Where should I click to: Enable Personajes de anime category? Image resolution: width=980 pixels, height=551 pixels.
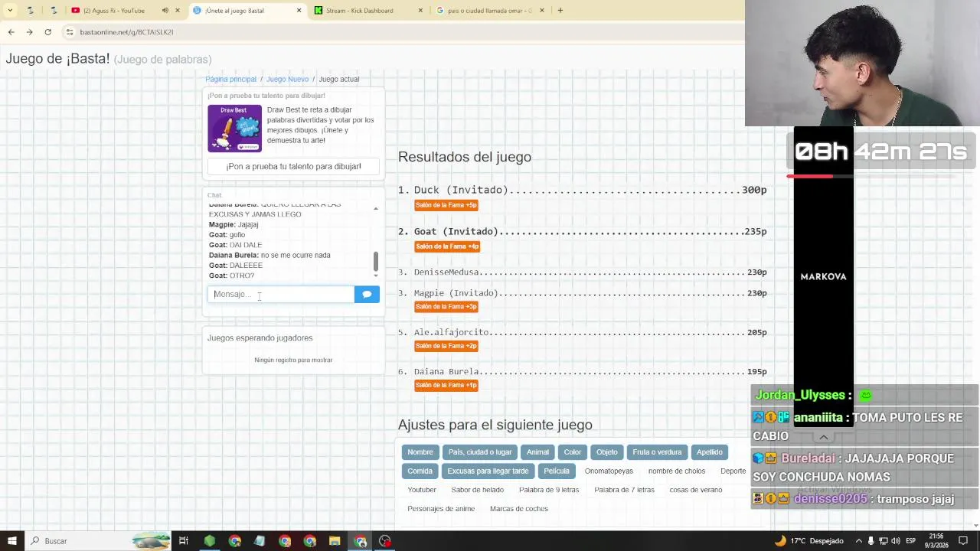point(441,509)
